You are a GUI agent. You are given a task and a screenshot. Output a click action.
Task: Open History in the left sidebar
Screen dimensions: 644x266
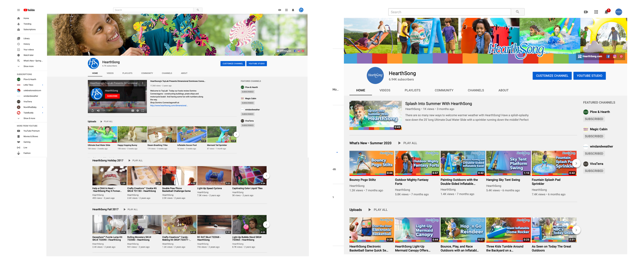pyautogui.click(x=27, y=44)
